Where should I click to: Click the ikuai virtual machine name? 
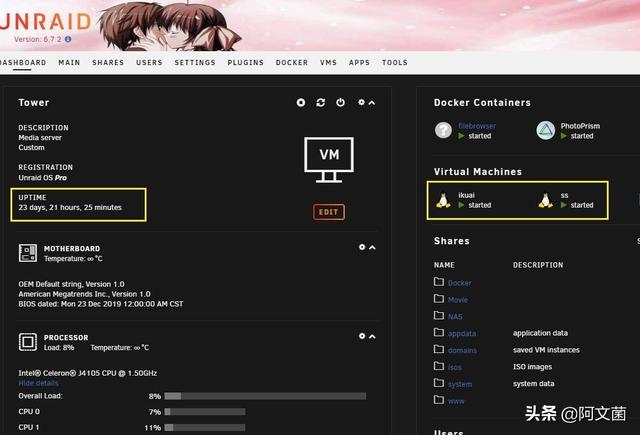(x=467, y=195)
